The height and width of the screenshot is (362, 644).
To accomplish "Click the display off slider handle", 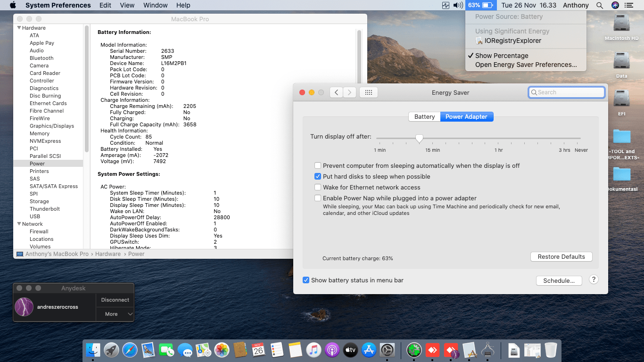I will coord(419,138).
